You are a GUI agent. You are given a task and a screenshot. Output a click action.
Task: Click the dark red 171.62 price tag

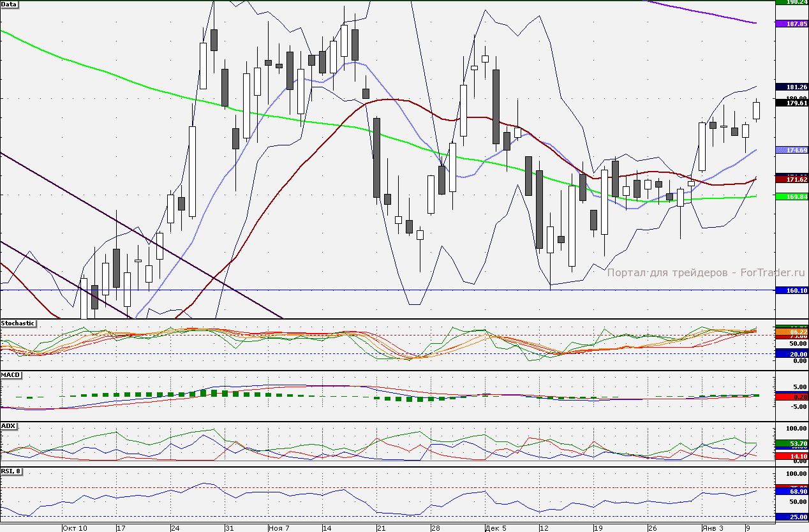tap(791, 180)
